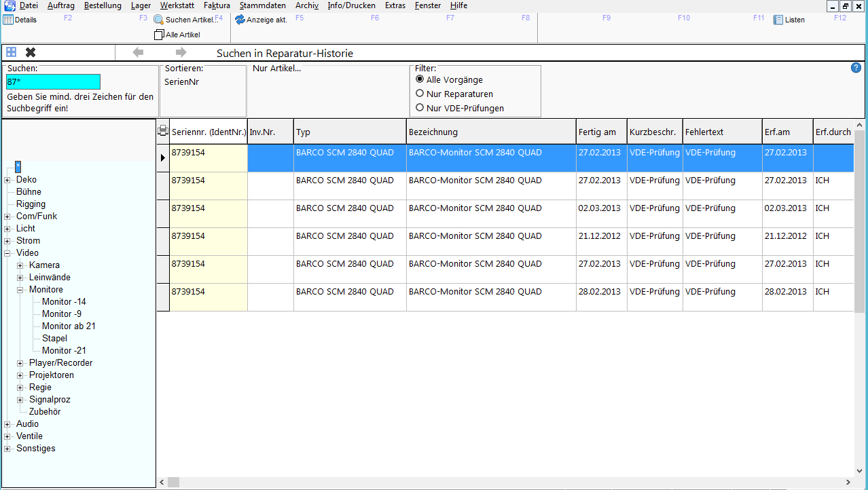The height and width of the screenshot is (490, 868).
Task: Select the Nur VDE-Prüfungen filter
Action: 420,108
